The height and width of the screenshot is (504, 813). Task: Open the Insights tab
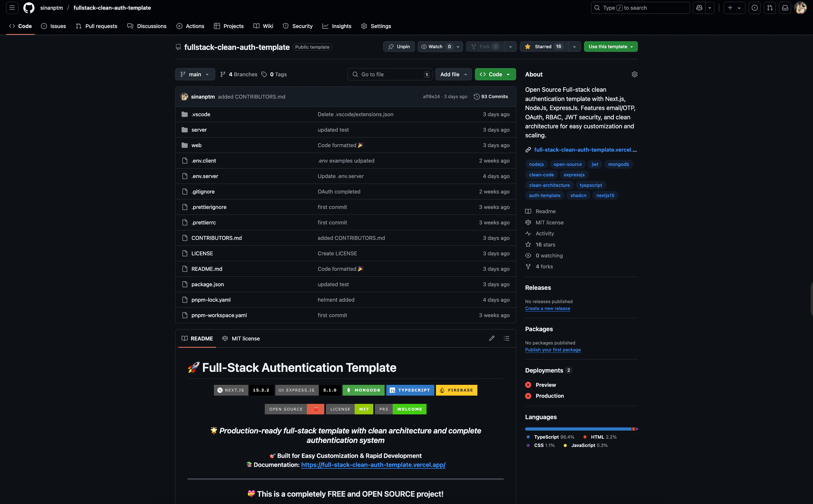[337, 26]
